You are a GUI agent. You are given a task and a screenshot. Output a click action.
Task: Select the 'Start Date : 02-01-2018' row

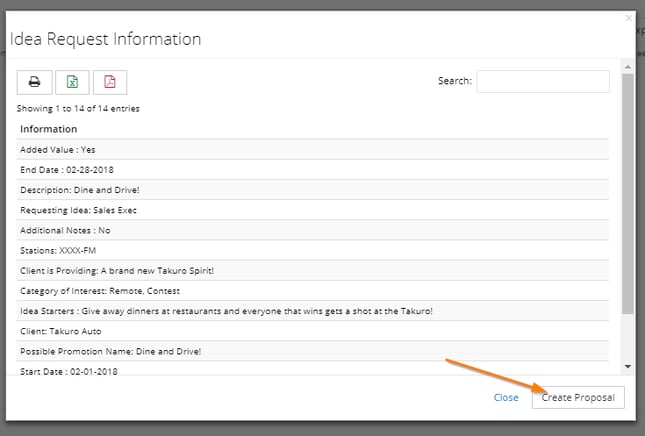tap(313, 369)
